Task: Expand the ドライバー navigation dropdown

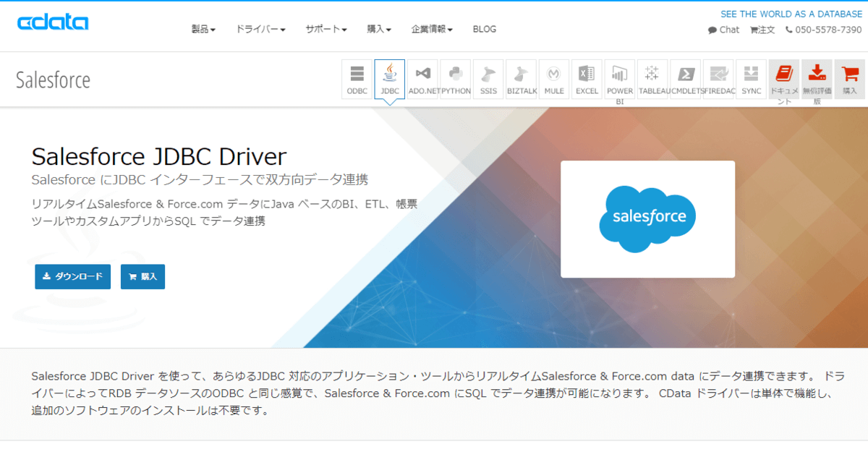Action: point(260,29)
